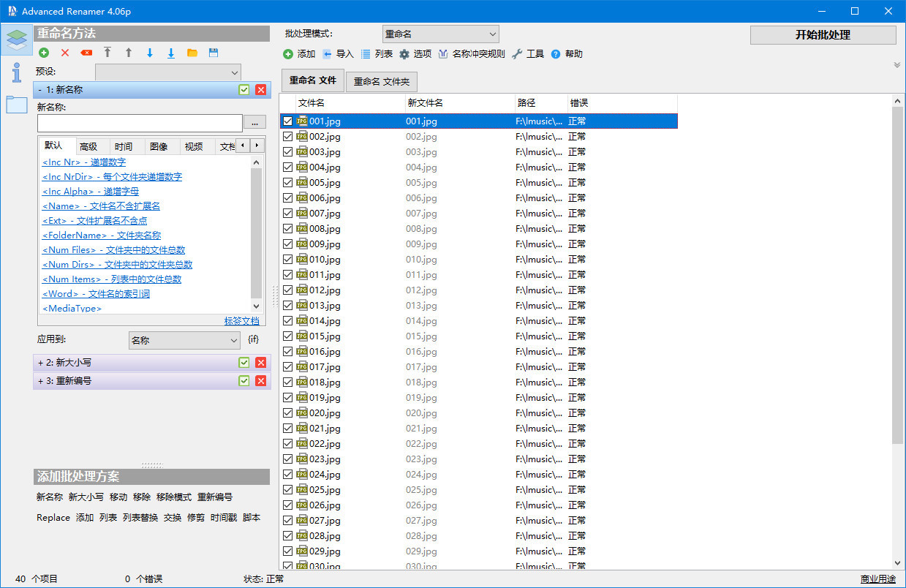The image size is (906, 588).
Task: Select the 高级 tag tab
Action: (88, 146)
